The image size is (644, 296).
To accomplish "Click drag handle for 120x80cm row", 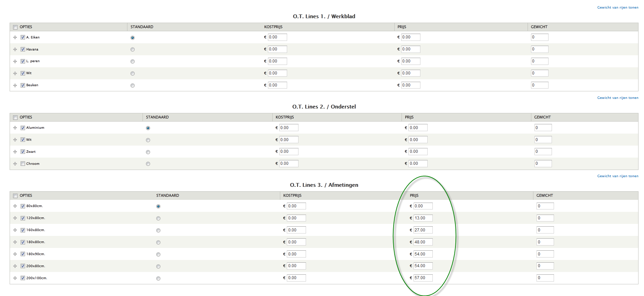I will [x=15, y=218].
